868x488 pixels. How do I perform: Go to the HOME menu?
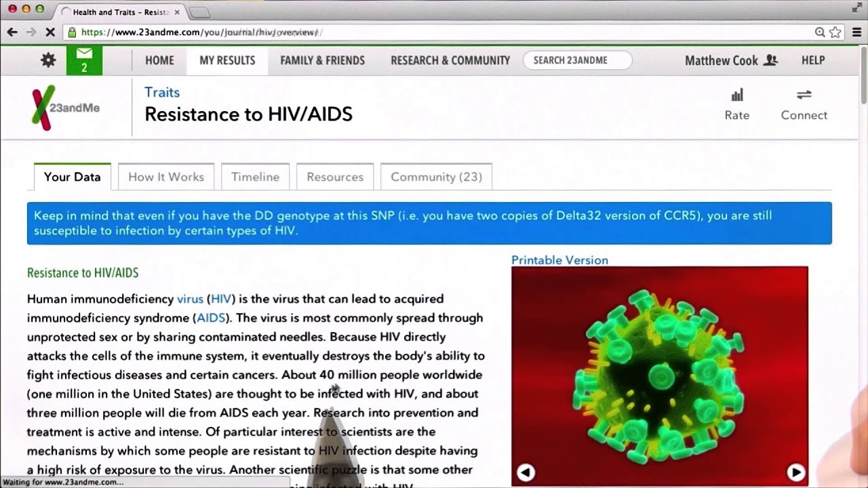pyautogui.click(x=159, y=60)
